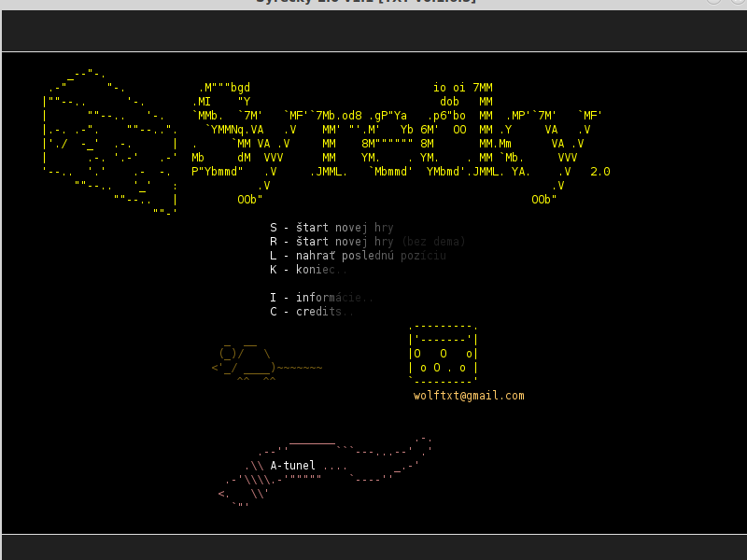Click the '2.0' version number
The width and height of the screenshot is (747, 560).
tap(600, 172)
